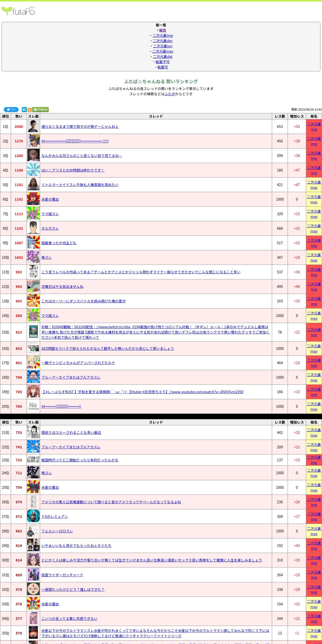Click the ふたば☆ちゃんねる 勢いランキング heading

pyautogui.click(x=161, y=82)
